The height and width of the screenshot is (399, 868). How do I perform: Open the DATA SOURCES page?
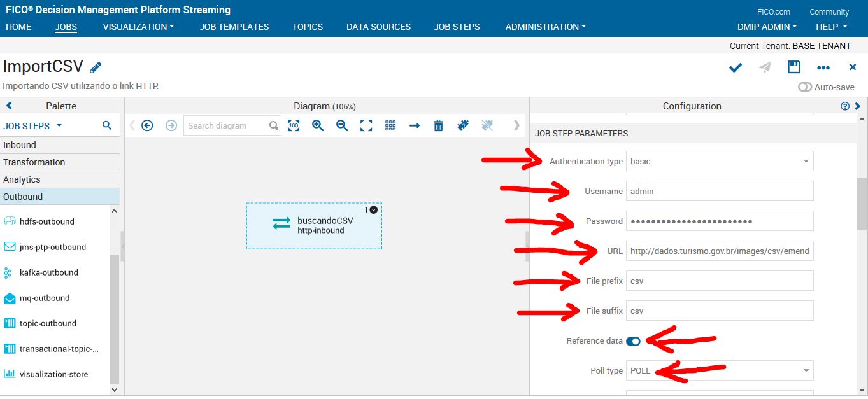[x=378, y=27]
